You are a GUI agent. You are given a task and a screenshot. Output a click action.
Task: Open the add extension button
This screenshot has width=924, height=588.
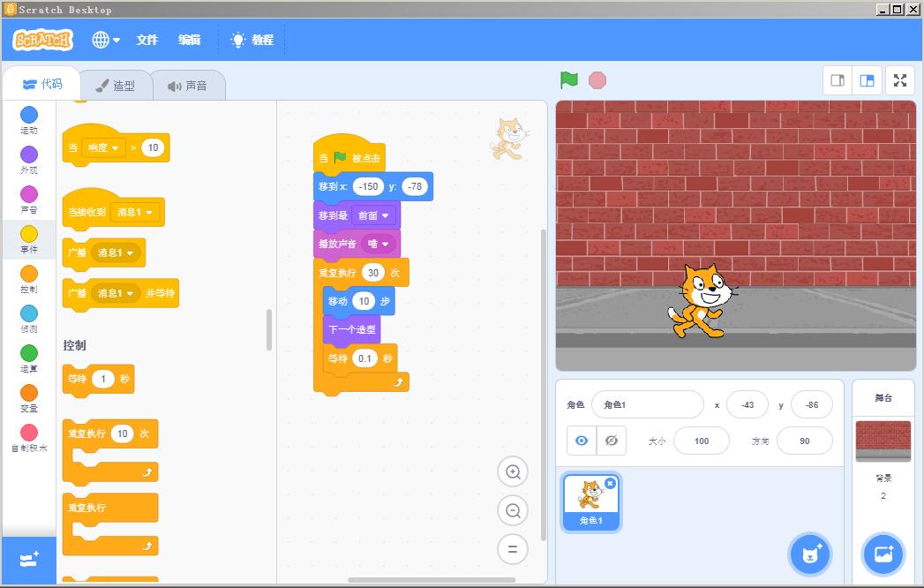29,560
